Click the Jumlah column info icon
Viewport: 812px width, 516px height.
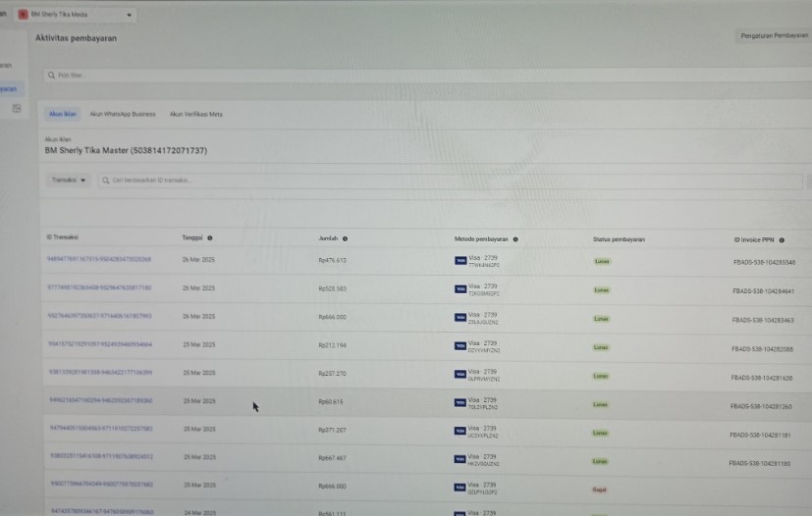[x=345, y=238]
